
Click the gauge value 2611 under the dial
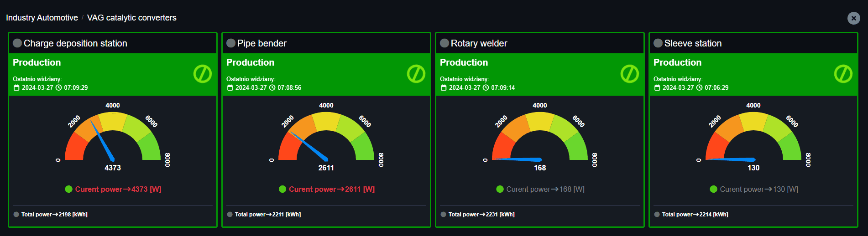(x=326, y=168)
